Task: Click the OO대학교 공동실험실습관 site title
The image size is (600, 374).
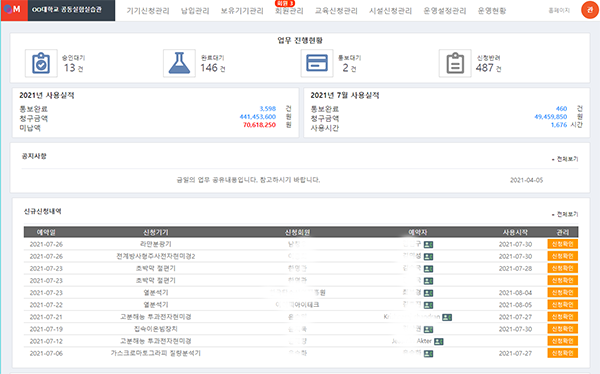Action: (x=67, y=10)
